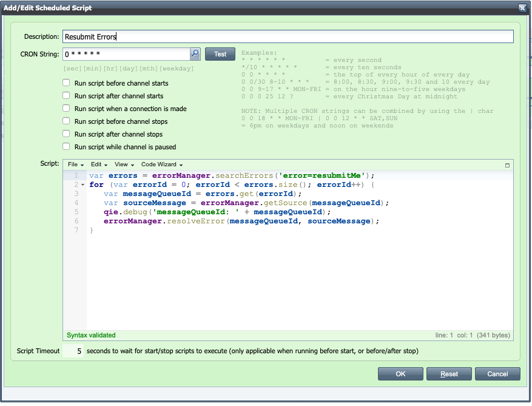The image size is (532, 406).
Task: Confirm the dialog with OK
Action: click(400, 374)
